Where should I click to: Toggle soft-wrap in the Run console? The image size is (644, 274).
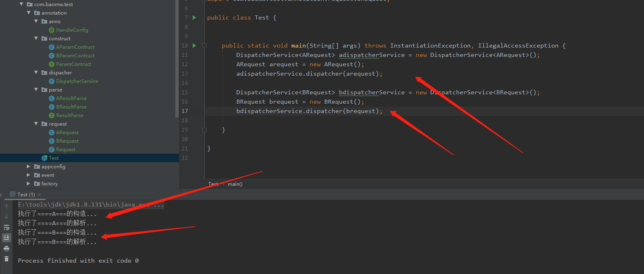click(7, 227)
